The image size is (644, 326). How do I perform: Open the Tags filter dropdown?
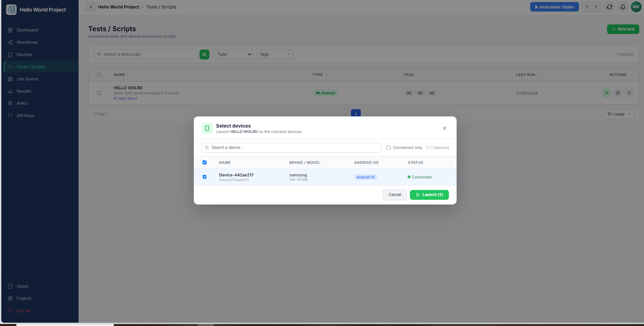click(275, 54)
